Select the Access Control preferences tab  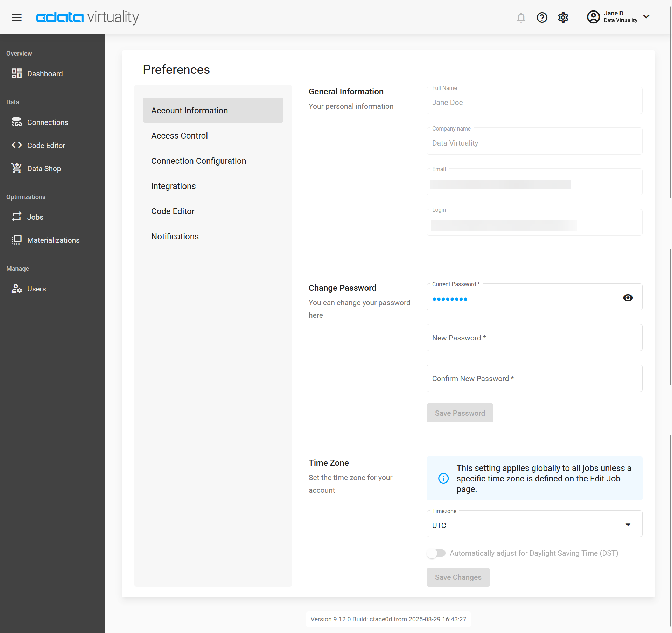179,135
